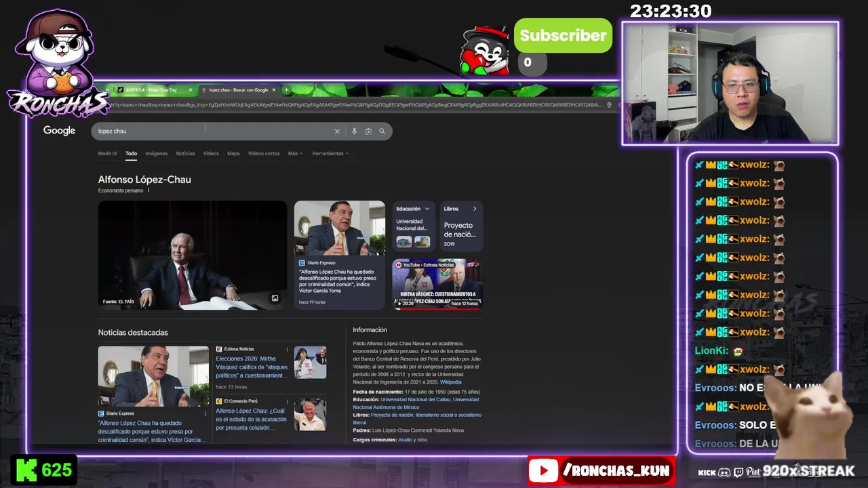Select the Modo IA tab
868x488 pixels.
pyautogui.click(x=107, y=154)
